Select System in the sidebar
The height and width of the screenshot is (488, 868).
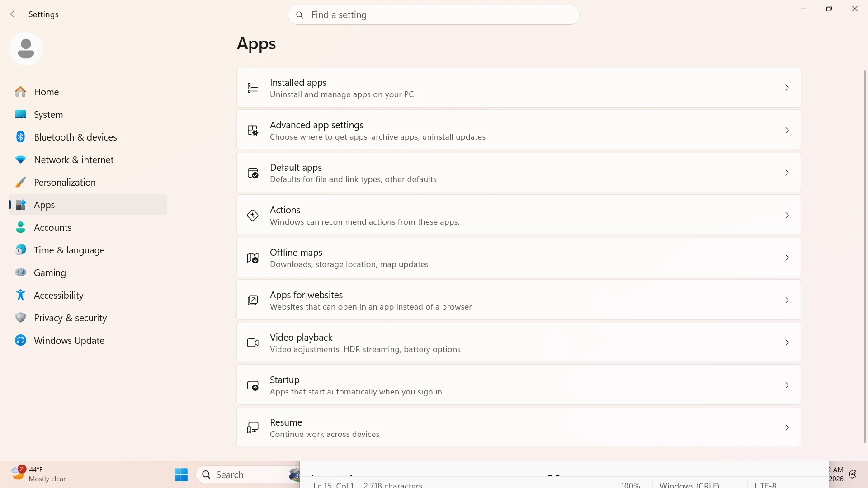(88, 114)
